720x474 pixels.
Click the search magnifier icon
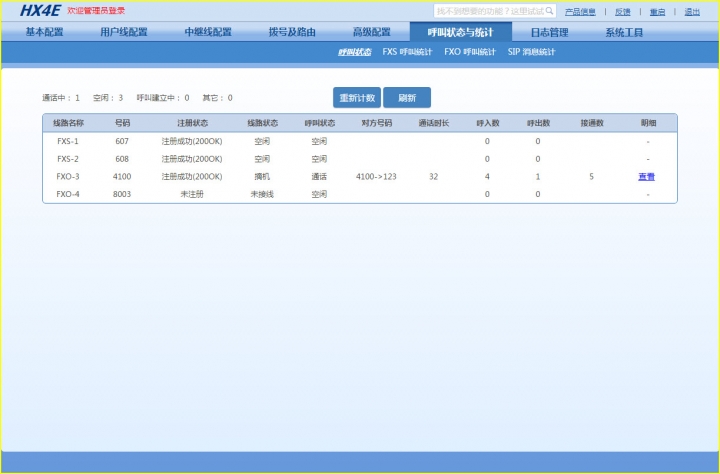(549, 11)
